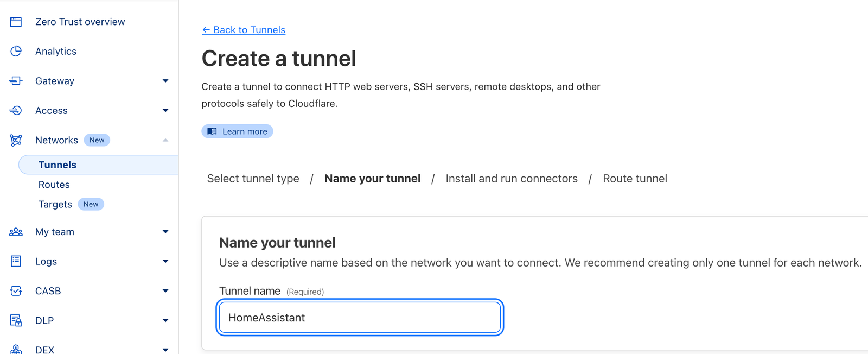Click the Analytics pie chart icon
Screen dimensions: 868x354
tap(16, 51)
